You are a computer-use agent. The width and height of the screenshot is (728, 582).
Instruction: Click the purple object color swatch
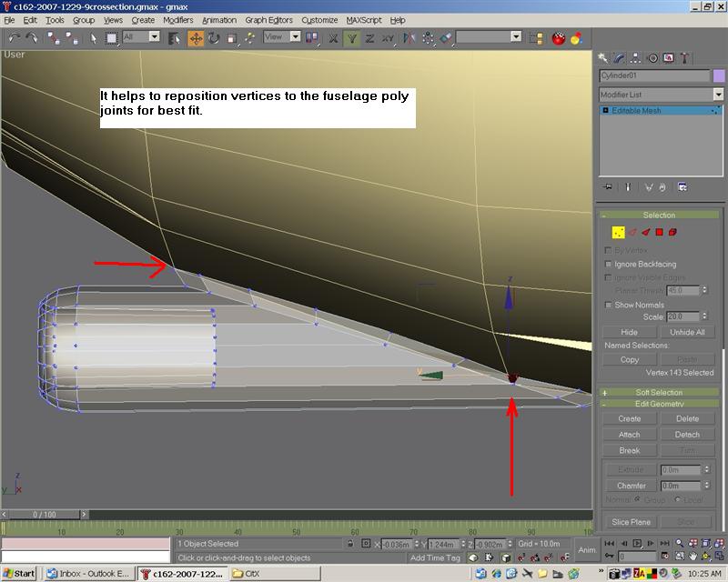point(718,75)
